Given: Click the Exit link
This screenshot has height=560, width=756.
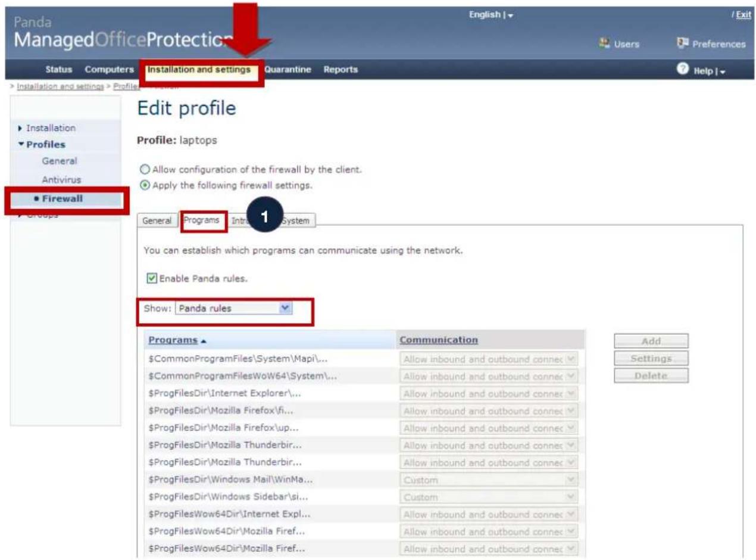Looking at the screenshot, I should (743, 15).
